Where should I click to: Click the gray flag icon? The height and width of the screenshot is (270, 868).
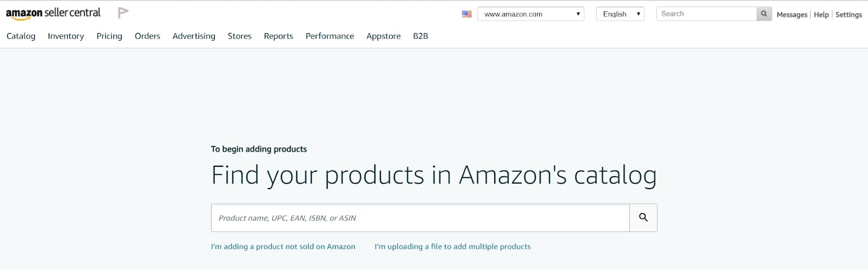(x=123, y=12)
